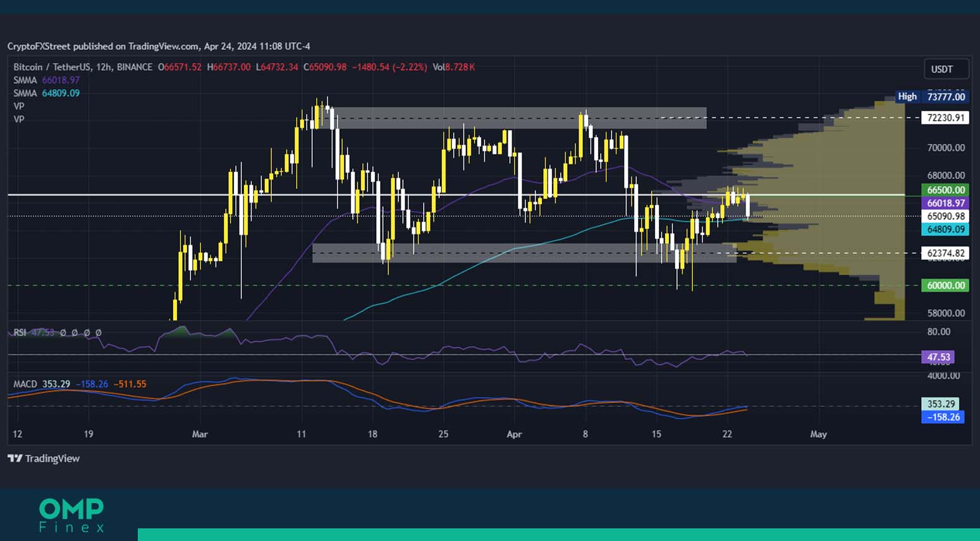Click the CryptoFXStreet published header text
This screenshot has height=541, width=980.
[159, 46]
